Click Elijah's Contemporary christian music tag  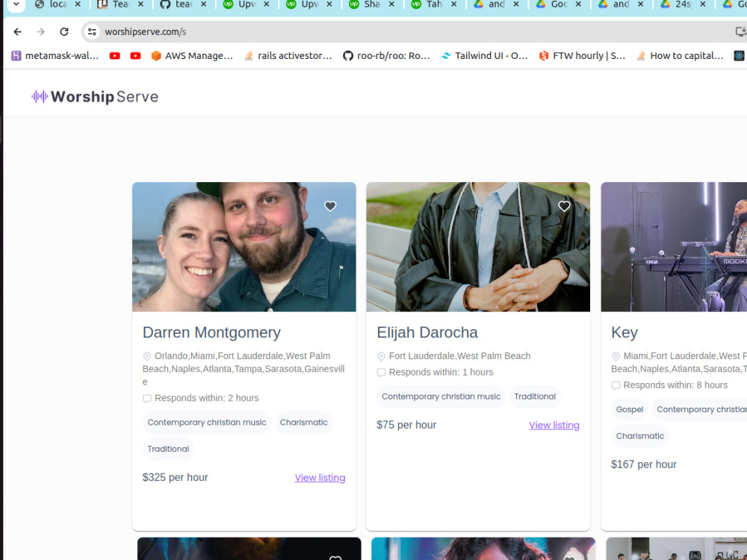point(441,396)
